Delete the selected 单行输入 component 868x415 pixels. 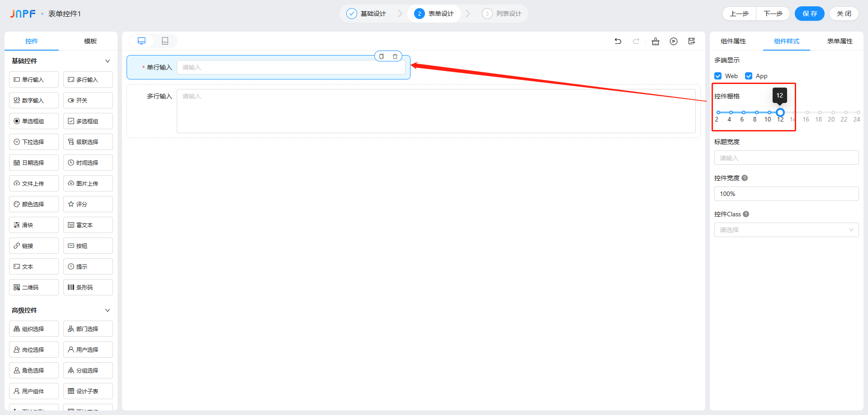[395, 56]
